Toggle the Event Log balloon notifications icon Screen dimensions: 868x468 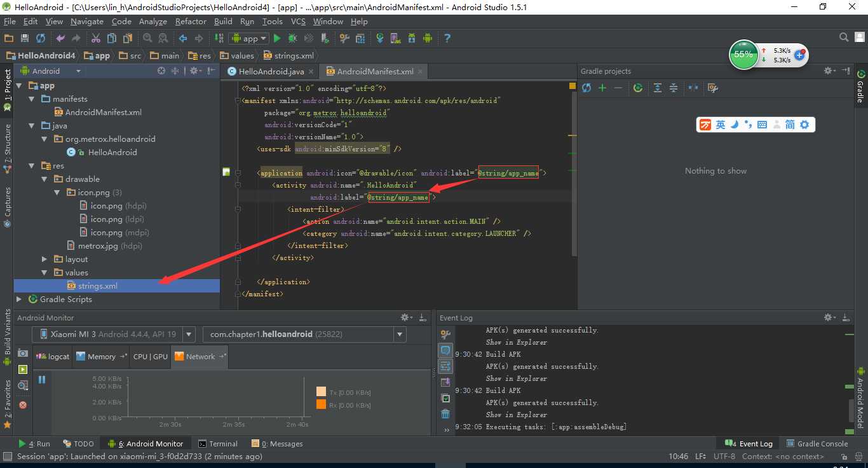[x=445, y=350]
